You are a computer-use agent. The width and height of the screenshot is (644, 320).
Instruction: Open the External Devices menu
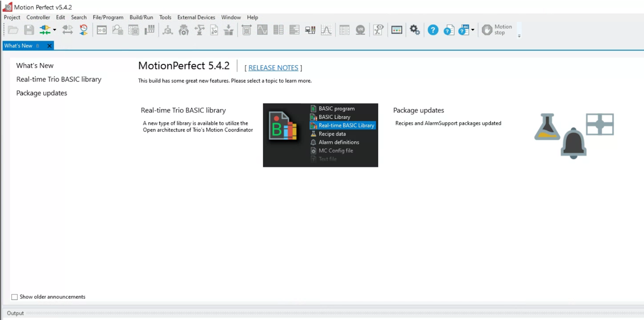(x=196, y=17)
